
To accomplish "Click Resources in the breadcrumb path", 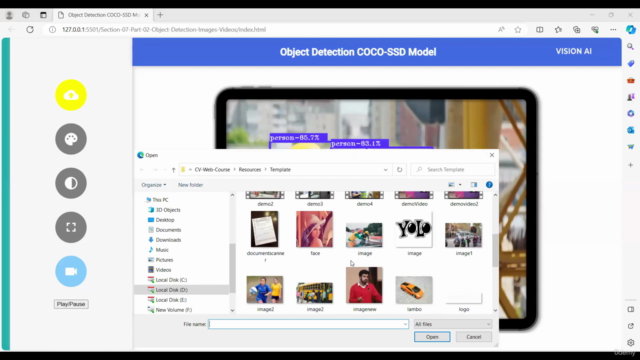I will pos(250,169).
